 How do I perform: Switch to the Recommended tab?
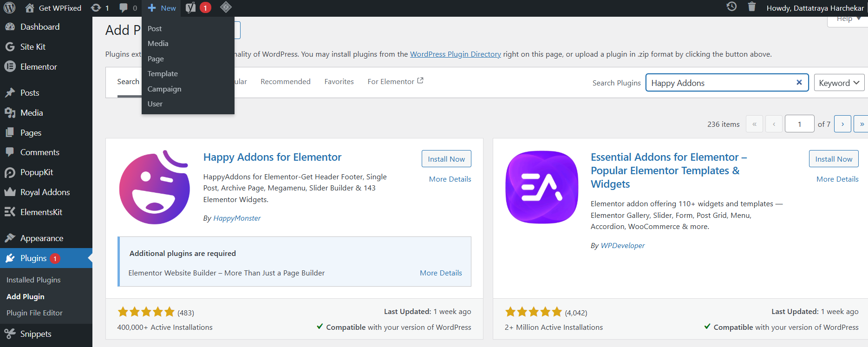click(x=286, y=82)
